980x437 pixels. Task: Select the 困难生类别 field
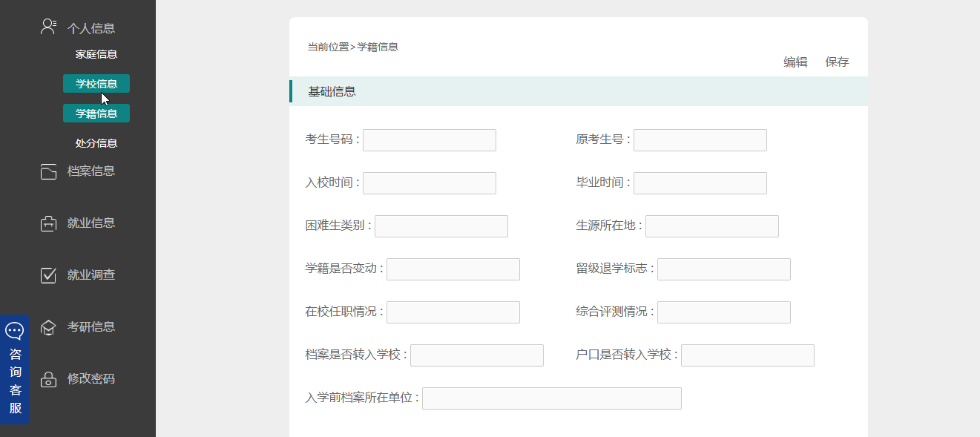point(441,226)
